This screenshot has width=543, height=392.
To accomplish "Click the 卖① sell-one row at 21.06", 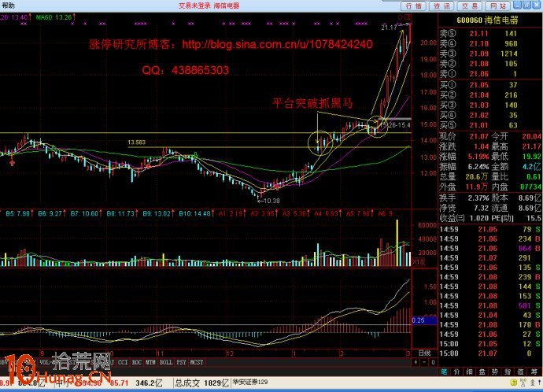I will tap(491, 74).
